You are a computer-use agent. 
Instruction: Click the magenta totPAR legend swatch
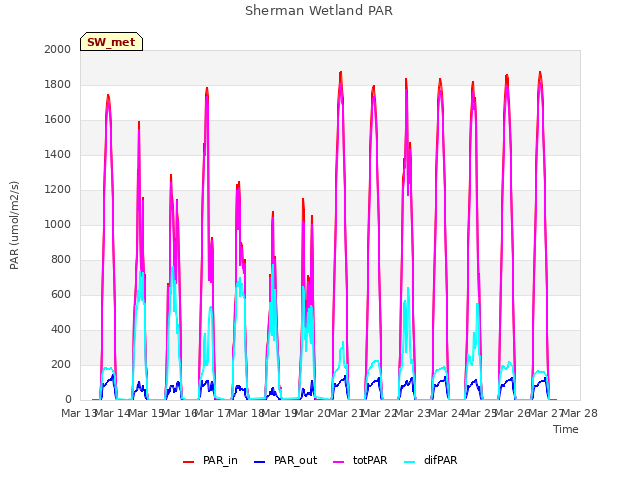pos(339,462)
